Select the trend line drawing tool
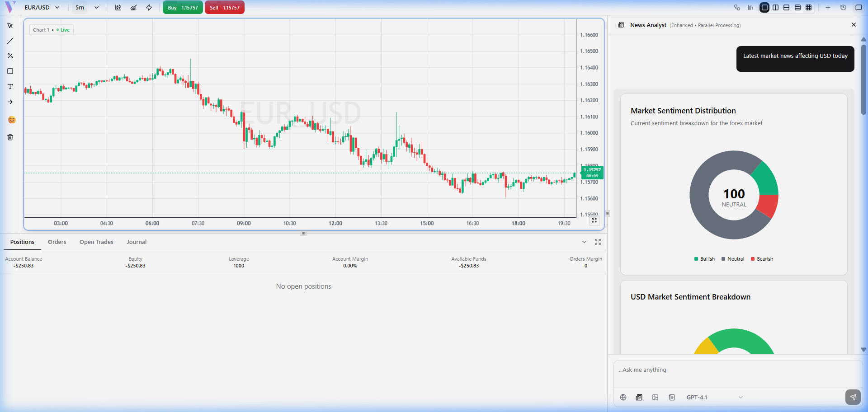The image size is (868, 412). [10, 41]
